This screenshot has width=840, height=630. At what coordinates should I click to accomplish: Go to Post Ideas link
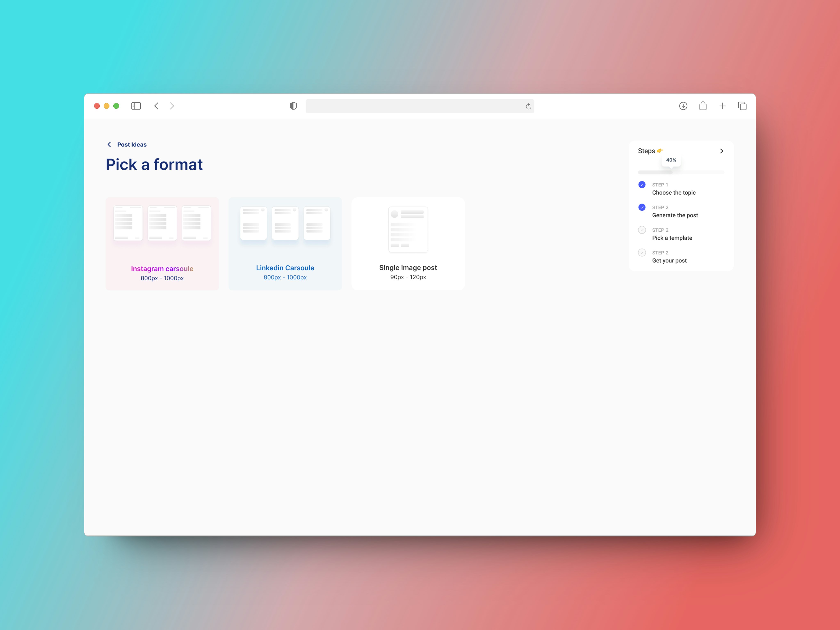[x=132, y=145]
